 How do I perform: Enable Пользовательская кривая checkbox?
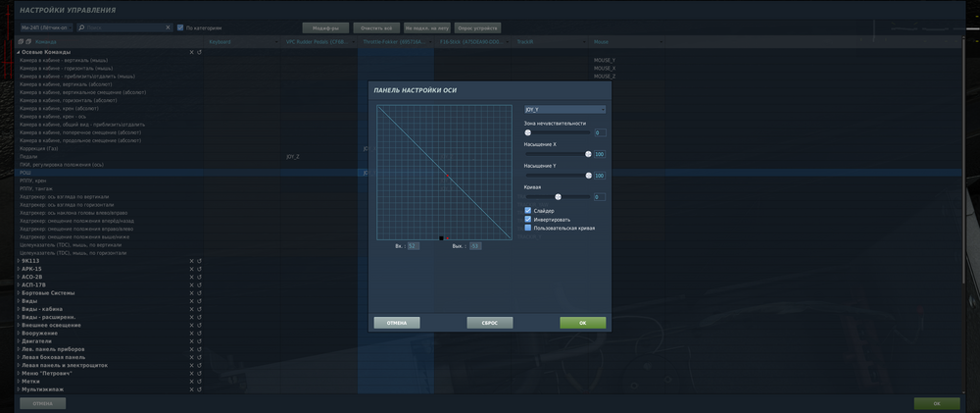528,229
